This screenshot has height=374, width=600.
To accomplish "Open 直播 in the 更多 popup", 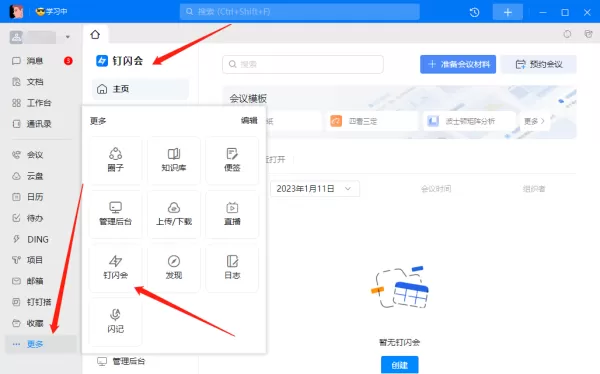I will [x=232, y=214].
